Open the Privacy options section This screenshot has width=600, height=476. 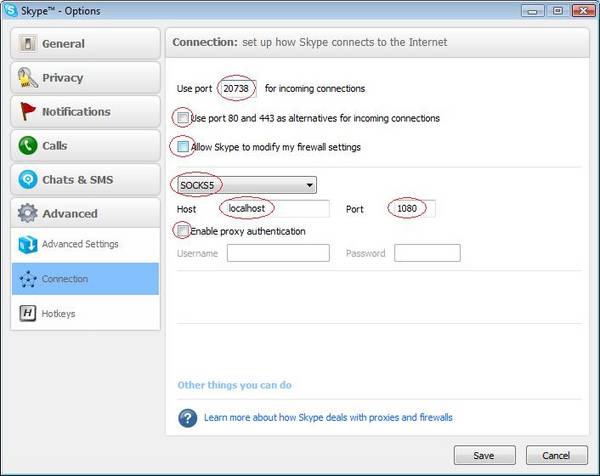(85, 78)
